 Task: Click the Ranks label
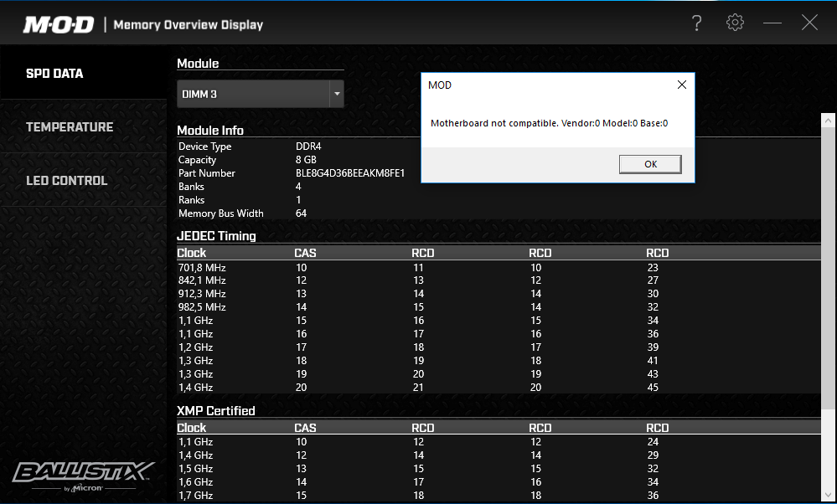coord(191,200)
